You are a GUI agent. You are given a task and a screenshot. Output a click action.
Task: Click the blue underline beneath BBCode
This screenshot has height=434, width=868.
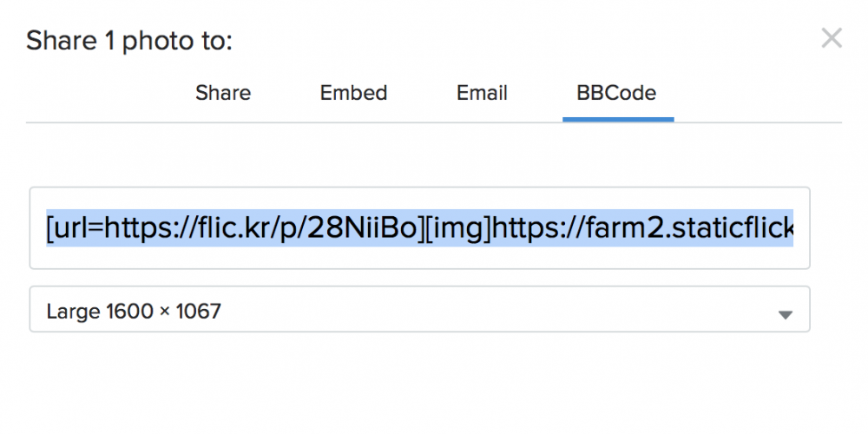(618, 119)
